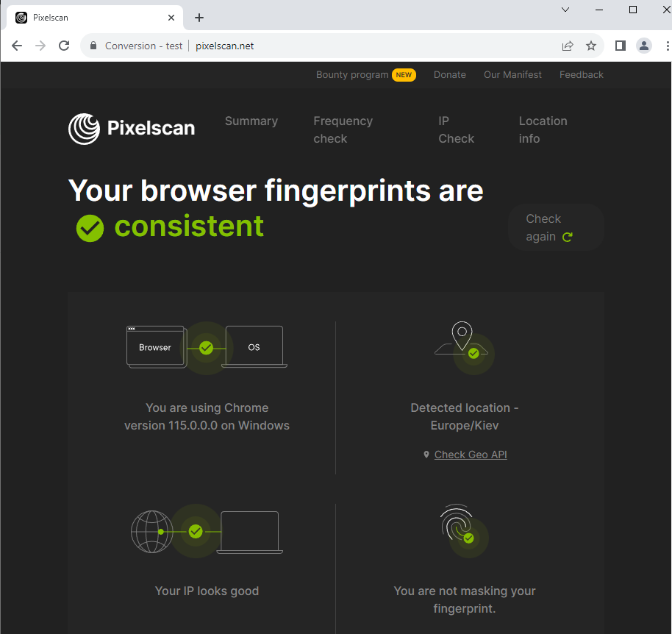
Task: Maximize the Chrome window
Action: [632, 10]
